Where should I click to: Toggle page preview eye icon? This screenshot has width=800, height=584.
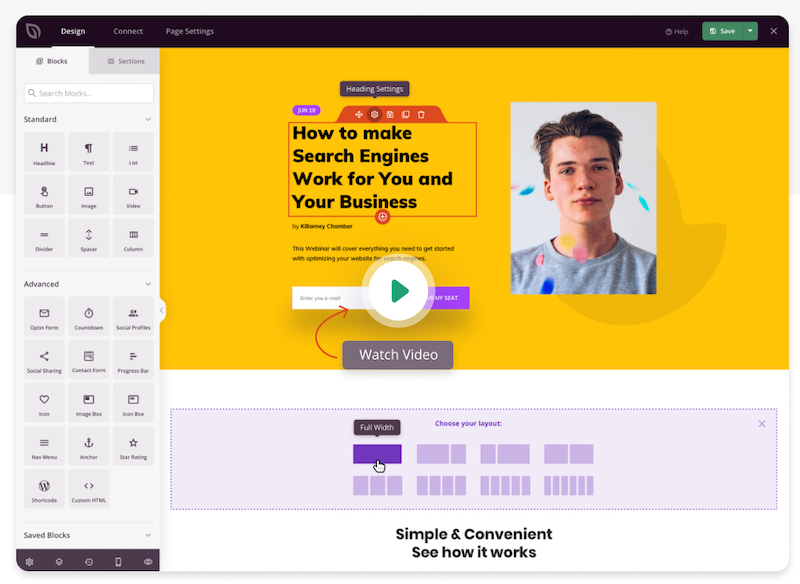(x=148, y=562)
